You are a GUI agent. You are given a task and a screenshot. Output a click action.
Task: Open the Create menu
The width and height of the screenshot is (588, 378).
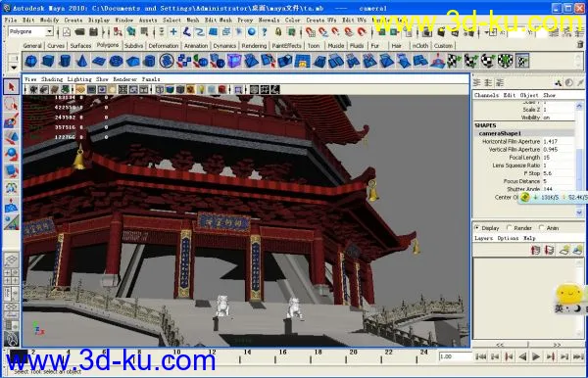click(73, 20)
